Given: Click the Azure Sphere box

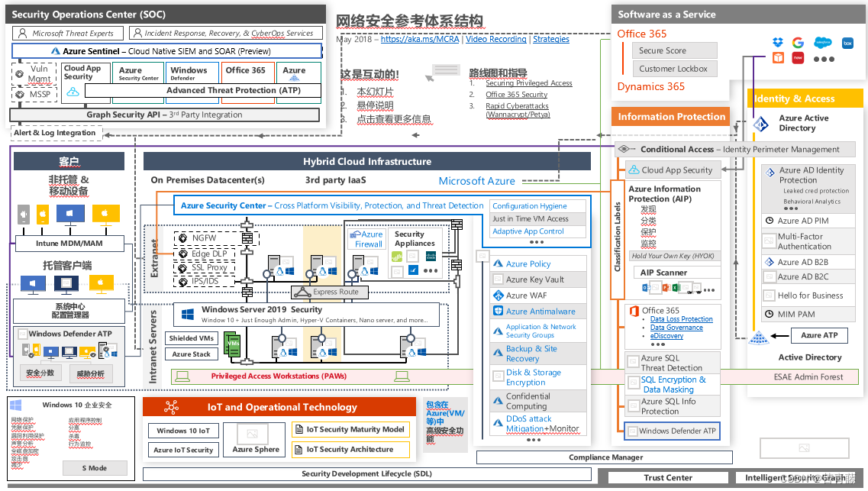Looking at the screenshot, I should point(256,440).
